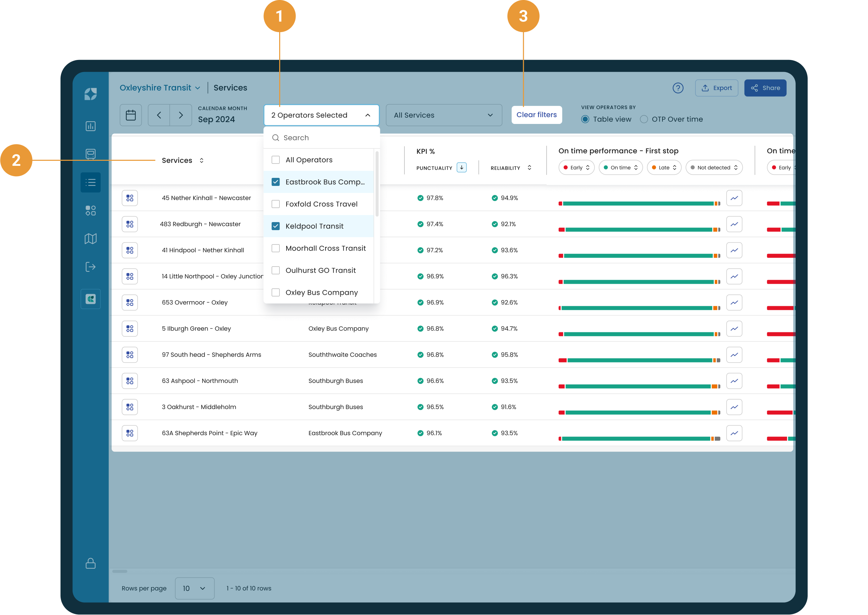Check the All Operators checkbox
This screenshot has width=868, height=615.
coord(275,160)
